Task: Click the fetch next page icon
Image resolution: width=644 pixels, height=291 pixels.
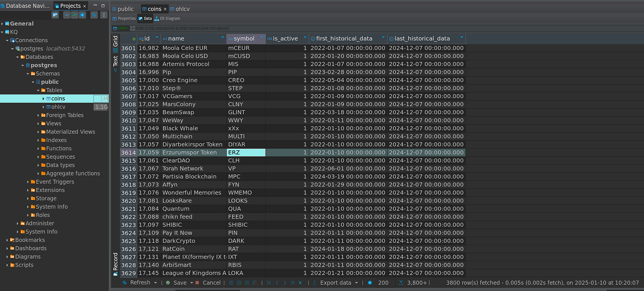Action: [x=300, y=283]
